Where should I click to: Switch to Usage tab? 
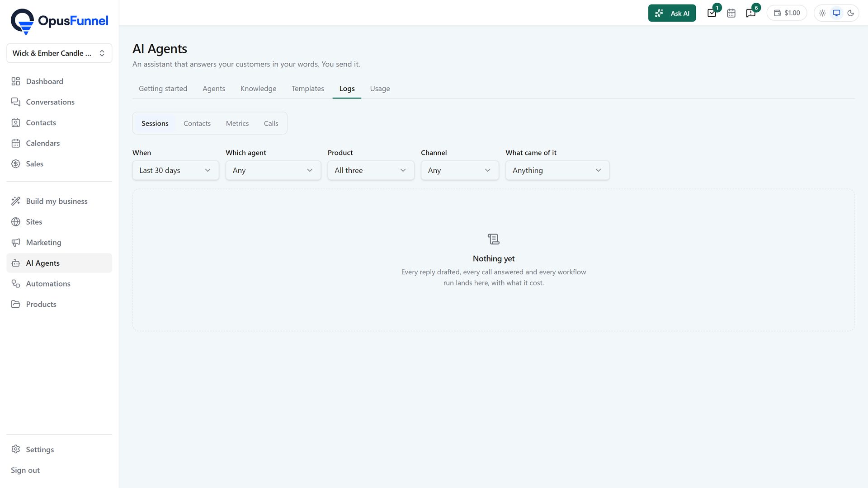pyautogui.click(x=380, y=89)
